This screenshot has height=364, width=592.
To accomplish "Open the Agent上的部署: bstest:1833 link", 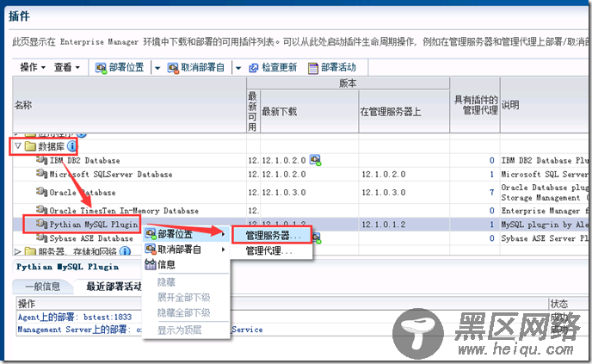I will coord(75,318).
